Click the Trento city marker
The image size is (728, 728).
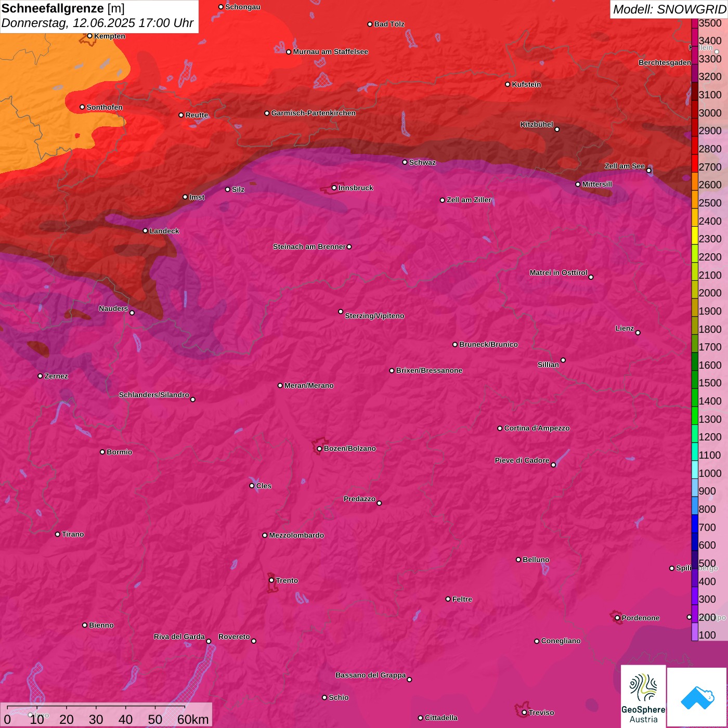271,580
